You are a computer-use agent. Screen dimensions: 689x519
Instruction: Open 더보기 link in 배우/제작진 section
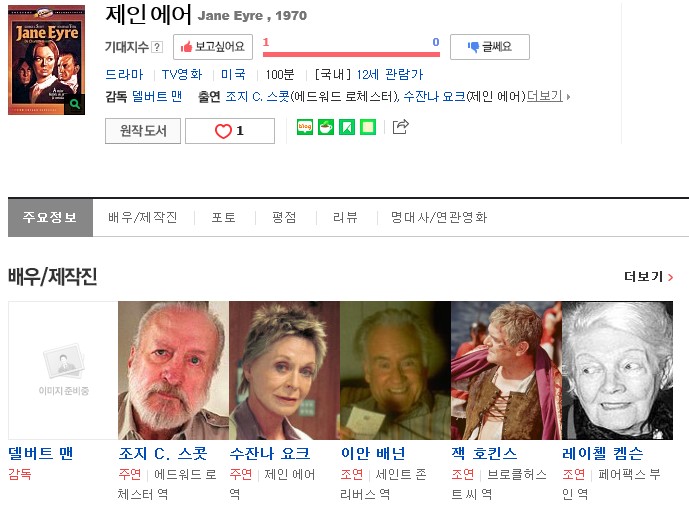click(x=649, y=277)
